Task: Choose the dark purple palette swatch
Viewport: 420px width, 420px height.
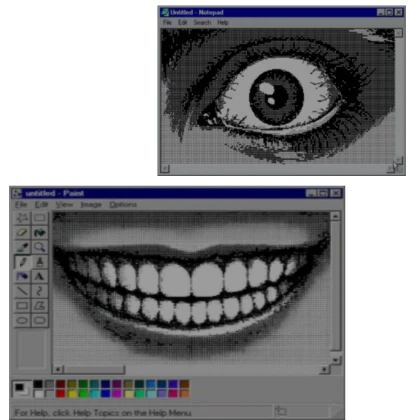Action: 117,384
